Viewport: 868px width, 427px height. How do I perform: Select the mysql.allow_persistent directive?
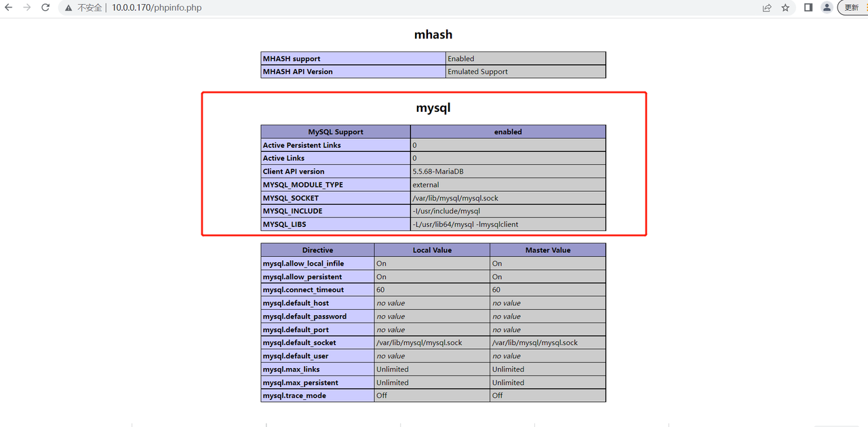[x=302, y=277]
